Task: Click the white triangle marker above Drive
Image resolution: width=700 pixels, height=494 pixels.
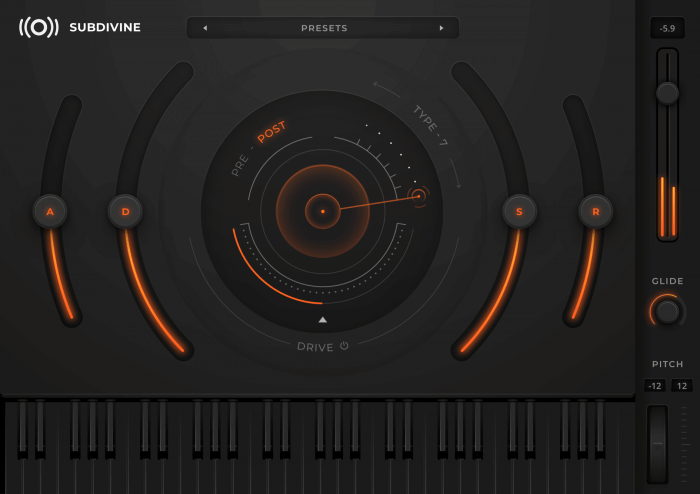Action: [322, 320]
